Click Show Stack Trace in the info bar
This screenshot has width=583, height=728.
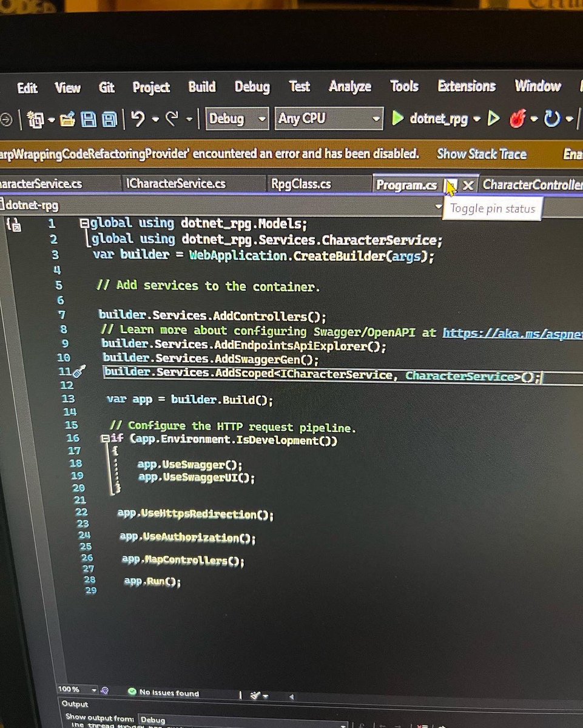point(482,154)
